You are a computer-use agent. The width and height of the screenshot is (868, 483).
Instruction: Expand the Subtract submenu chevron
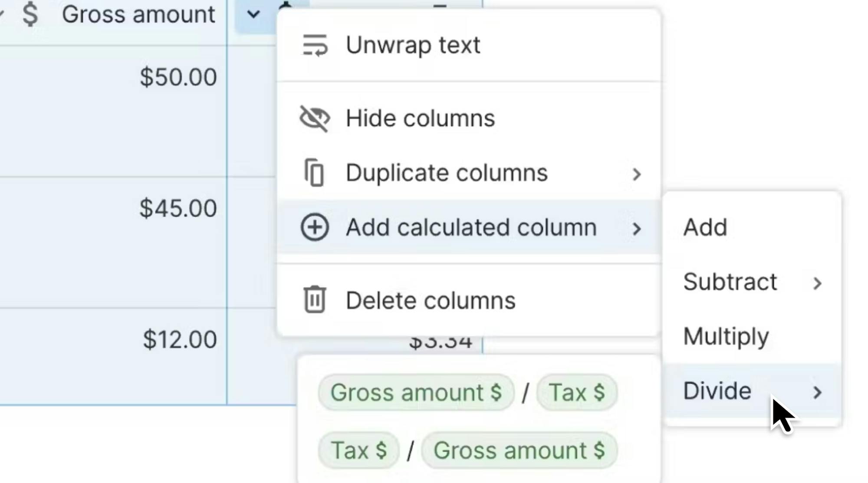coord(817,283)
